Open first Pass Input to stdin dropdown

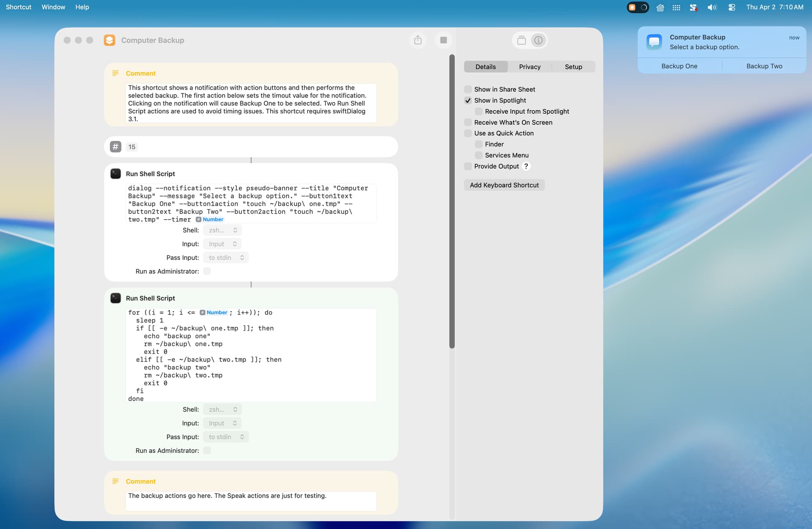point(226,258)
